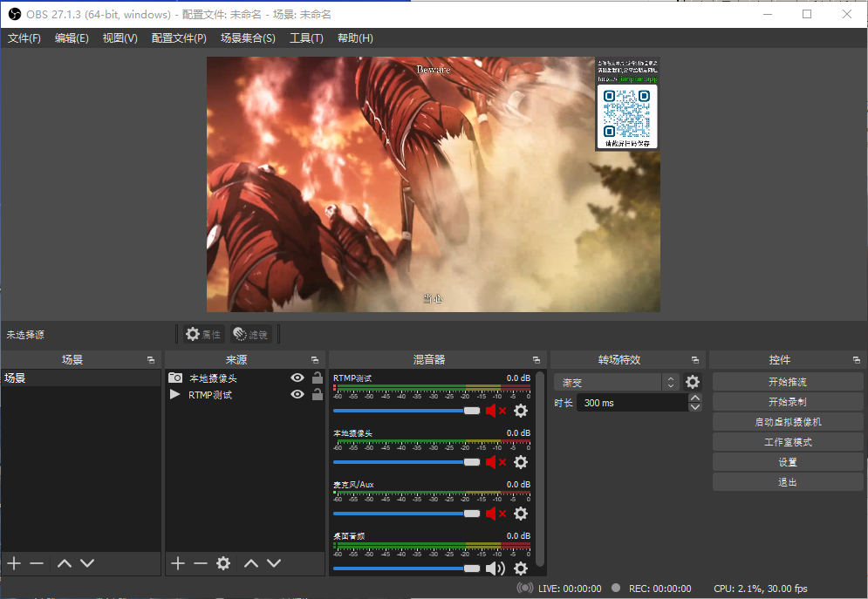Image resolution: width=868 pixels, height=599 pixels.
Task: Open 麦克风/Aux mixer settings gear
Action: click(521, 514)
